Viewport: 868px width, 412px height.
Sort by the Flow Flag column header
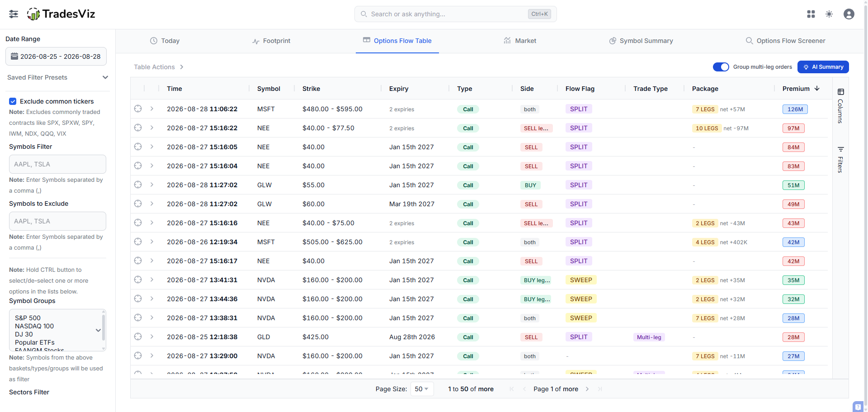580,89
